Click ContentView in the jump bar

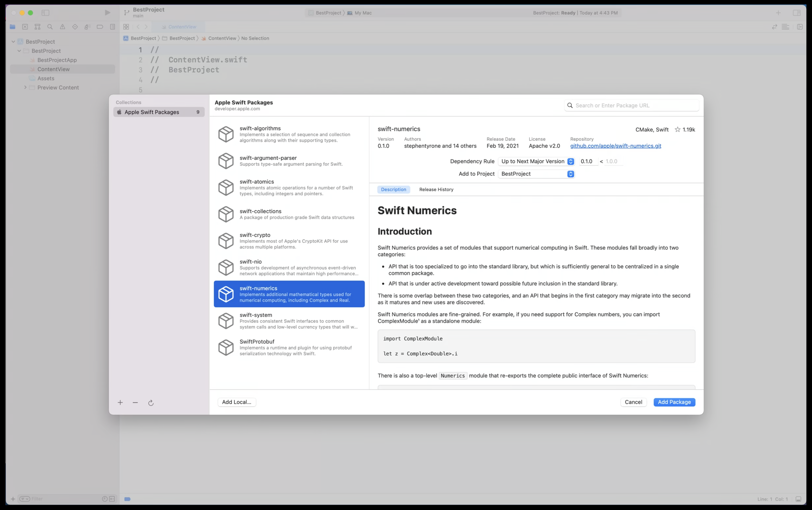[x=218, y=38]
